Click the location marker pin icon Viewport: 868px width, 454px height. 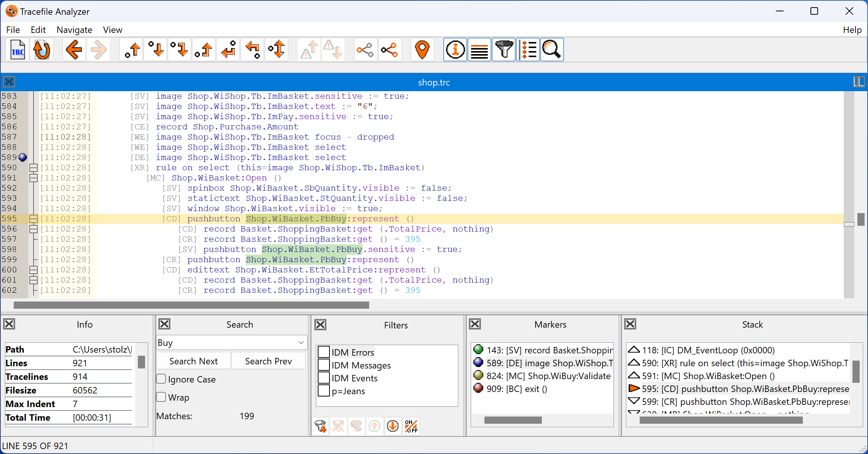pyautogui.click(x=422, y=50)
